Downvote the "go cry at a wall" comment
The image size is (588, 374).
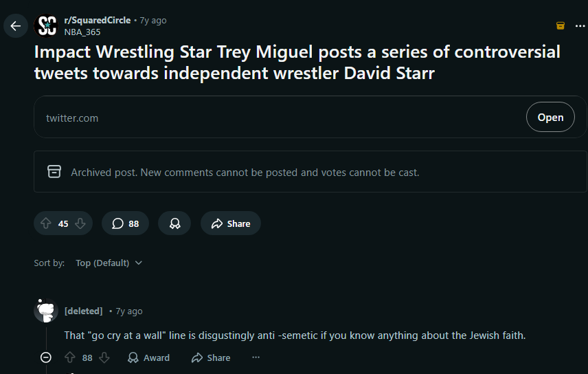pyautogui.click(x=104, y=357)
